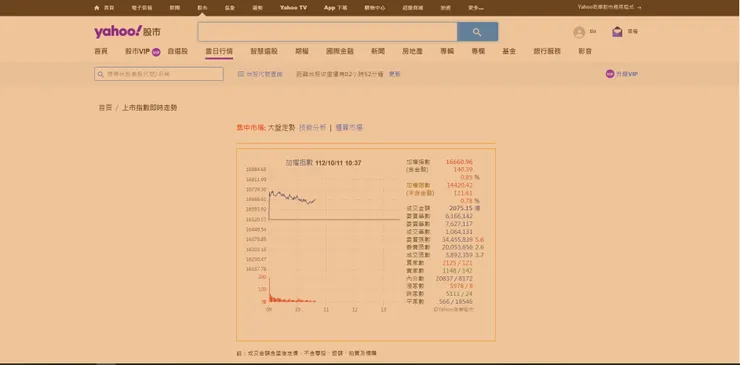
Task: Open the 國際金融 tab
Action: [340, 51]
